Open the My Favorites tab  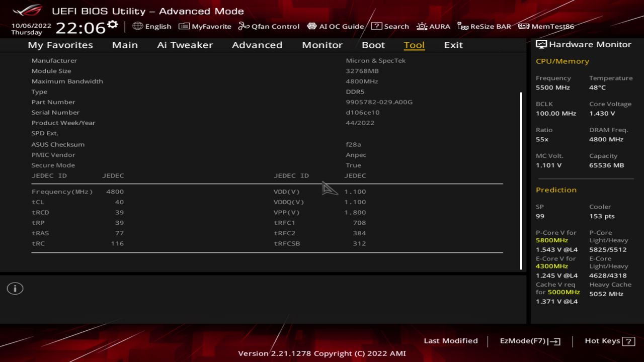(x=60, y=45)
